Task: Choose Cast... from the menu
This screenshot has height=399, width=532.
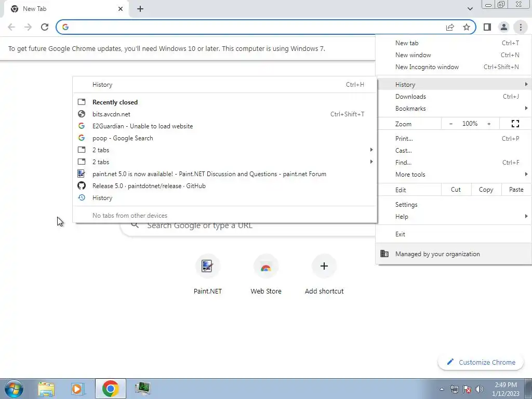Action: [454, 150]
